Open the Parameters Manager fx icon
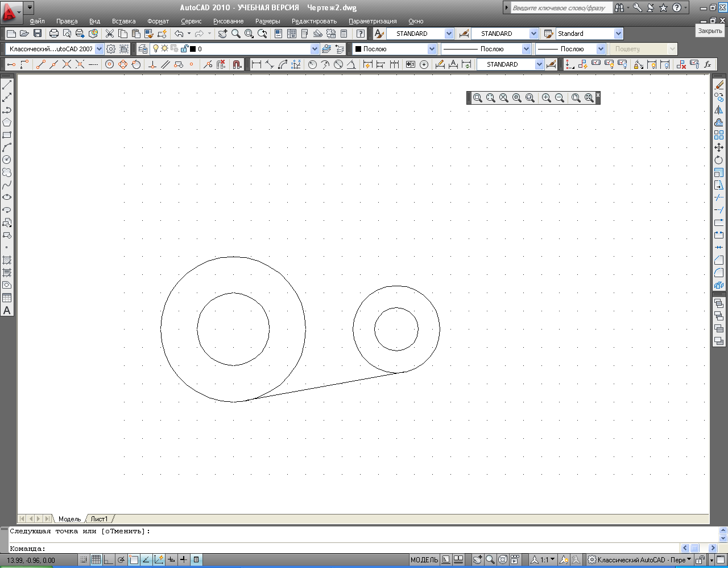 pos(708,64)
